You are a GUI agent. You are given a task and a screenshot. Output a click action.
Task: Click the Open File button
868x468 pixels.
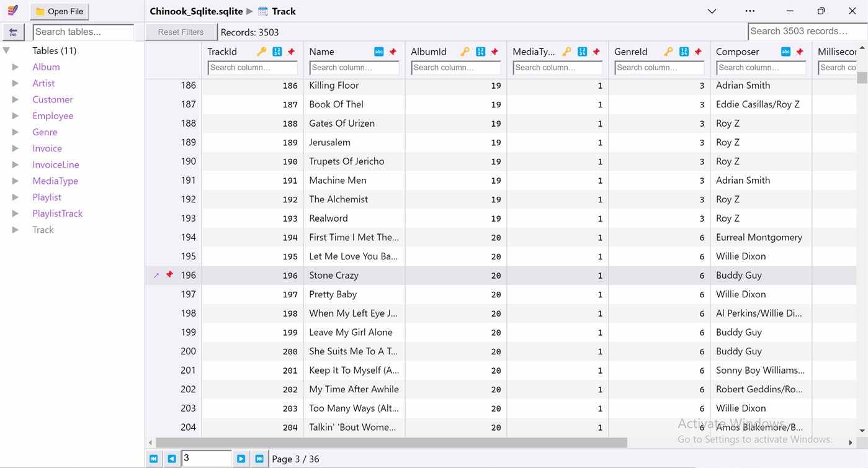pos(59,11)
